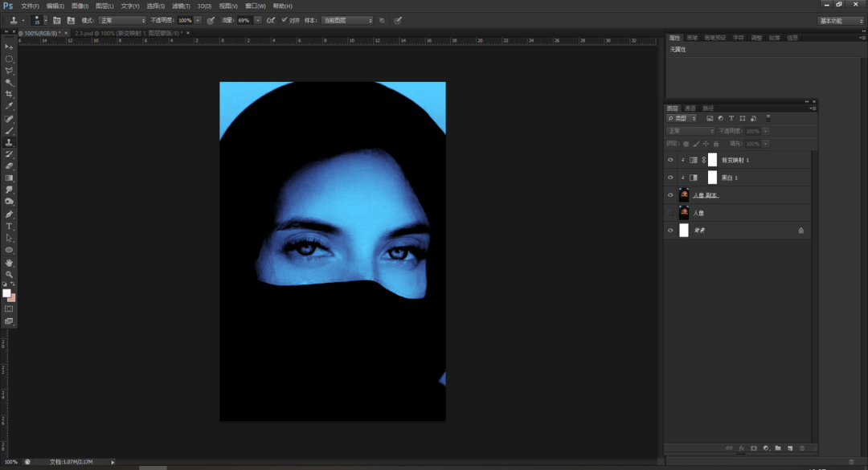Screen dimensions: 868x470
Task: Set the foreground color swatch
Action: (6, 293)
